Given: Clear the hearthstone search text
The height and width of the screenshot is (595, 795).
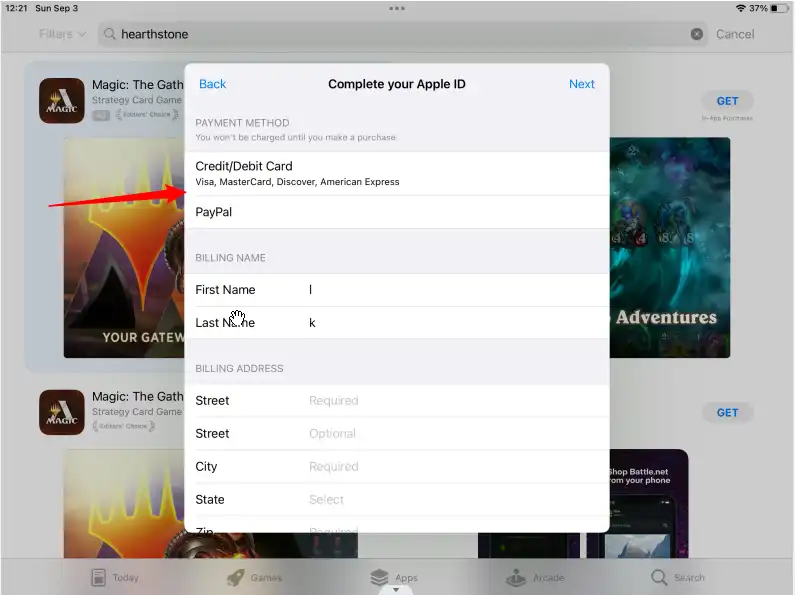Looking at the screenshot, I should point(697,34).
